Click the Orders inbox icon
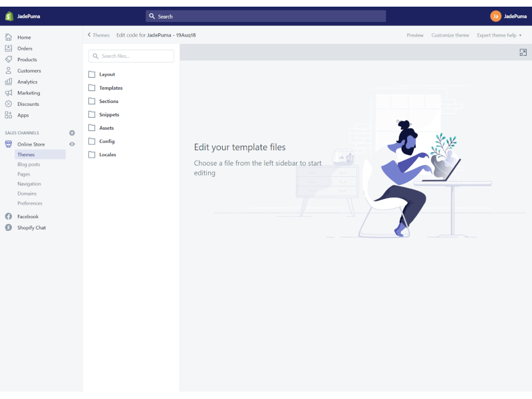The width and height of the screenshot is (532, 399). point(9,48)
